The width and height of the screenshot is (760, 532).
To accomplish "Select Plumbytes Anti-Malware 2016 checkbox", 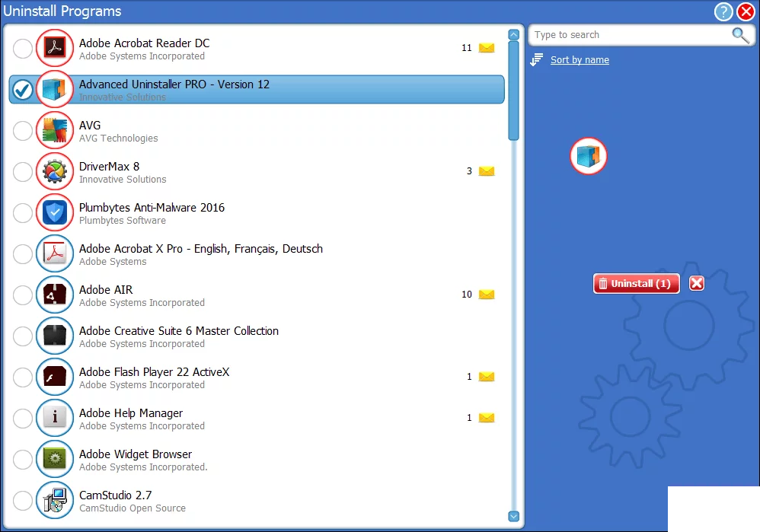I will tap(23, 213).
